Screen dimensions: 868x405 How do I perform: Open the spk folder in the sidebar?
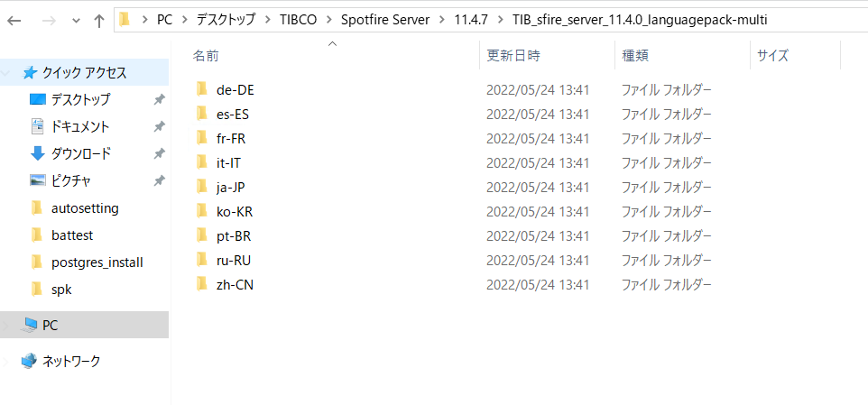click(x=60, y=289)
